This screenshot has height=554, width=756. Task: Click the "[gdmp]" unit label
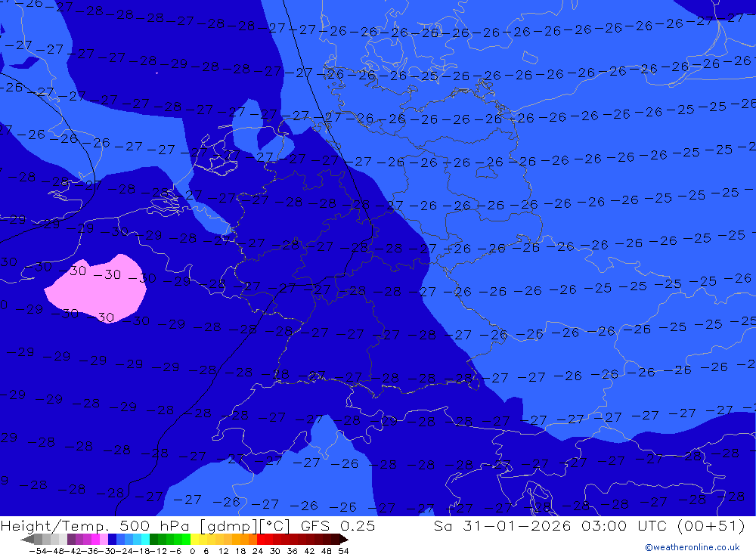pyautogui.click(x=229, y=525)
